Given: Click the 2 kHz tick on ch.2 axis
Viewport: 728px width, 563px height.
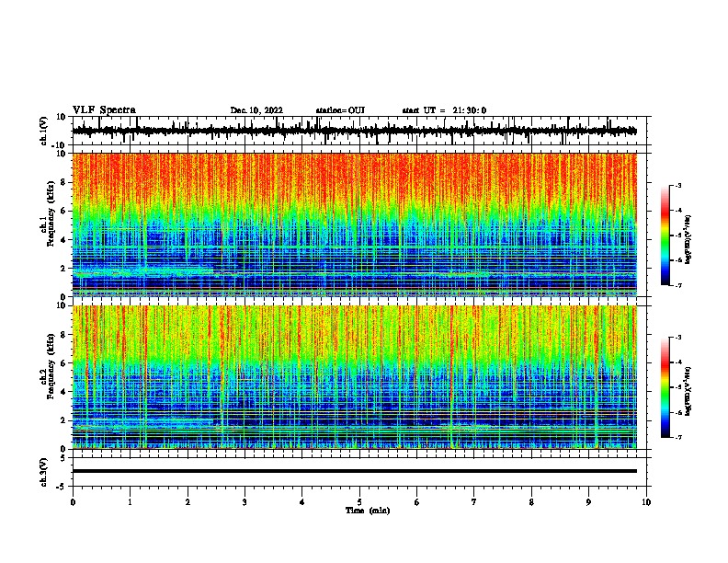Looking at the screenshot, I should (x=64, y=420).
